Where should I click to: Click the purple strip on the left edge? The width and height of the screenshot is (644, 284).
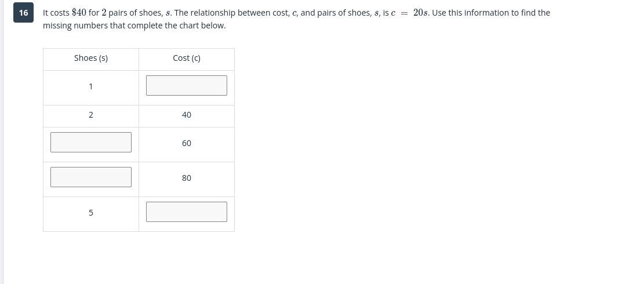click(2, 142)
